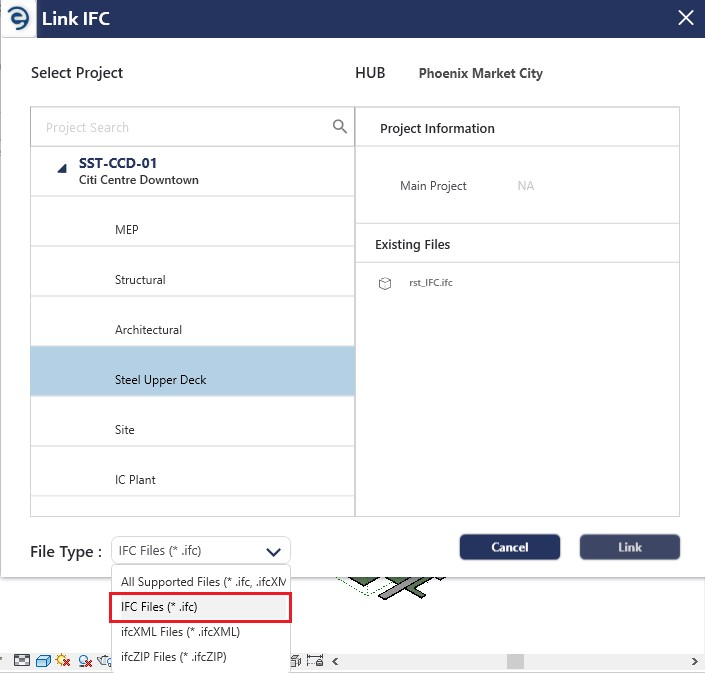Click the Link button
Image resolution: width=705 pixels, height=673 pixels.
pyautogui.click(x=629, y=547)
